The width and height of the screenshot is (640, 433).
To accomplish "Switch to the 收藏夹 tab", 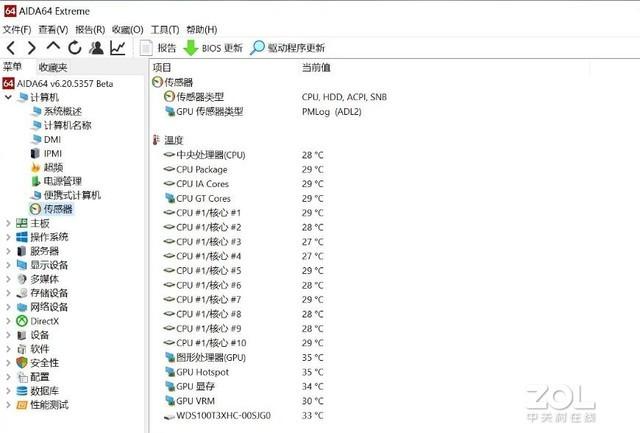I will [x=53, y=67].
